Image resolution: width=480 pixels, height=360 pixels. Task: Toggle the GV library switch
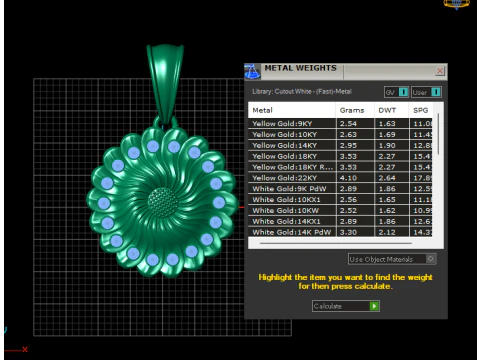[x=397, y=92]
